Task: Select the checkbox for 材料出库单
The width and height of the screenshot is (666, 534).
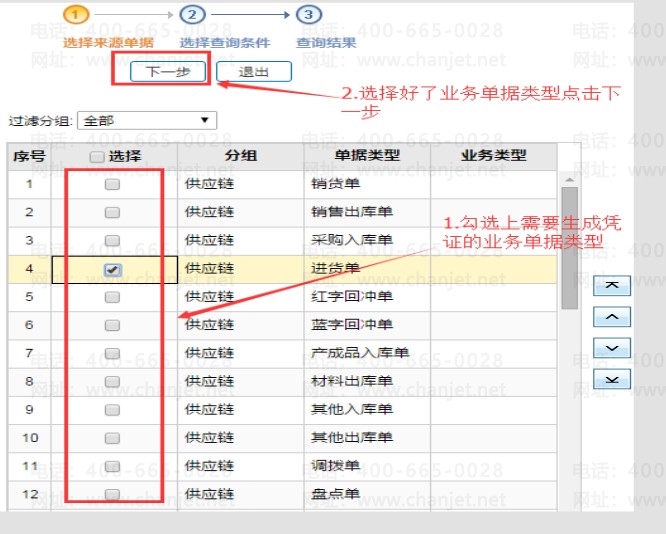Action: 112,381
